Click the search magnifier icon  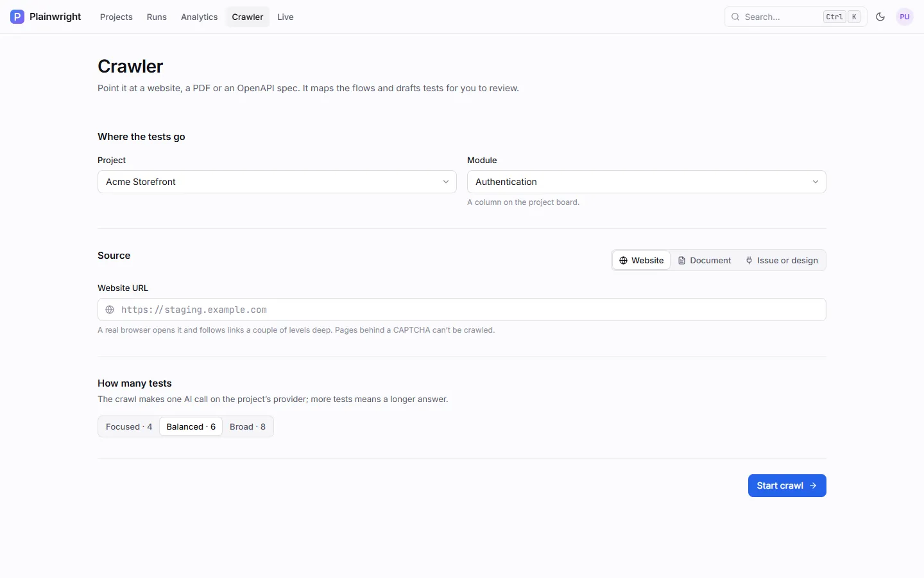[x=735, y=17]
